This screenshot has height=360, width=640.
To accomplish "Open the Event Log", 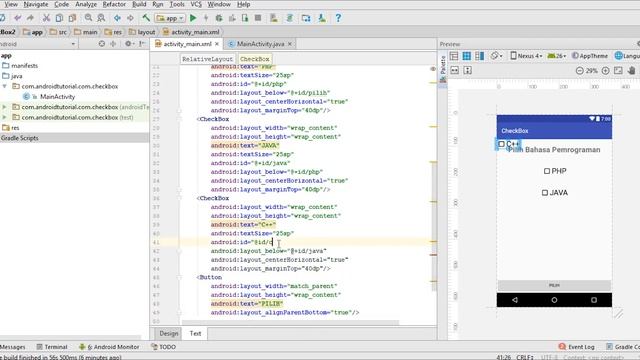I will pos(576,347).
